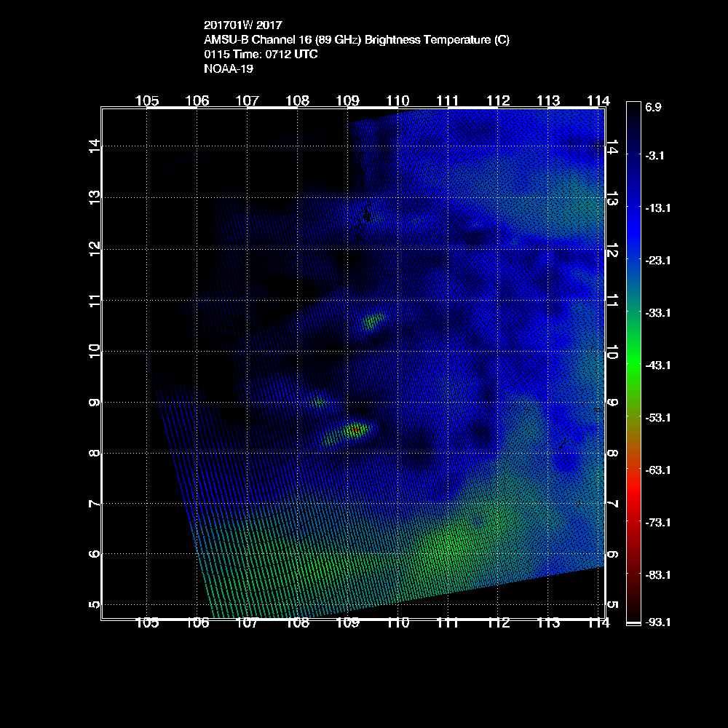The width and height of the screenshot is (728, 728).
Task: Click the "0115 Time: 0712 UTC" timestamp line
Action: click(261, 55)
